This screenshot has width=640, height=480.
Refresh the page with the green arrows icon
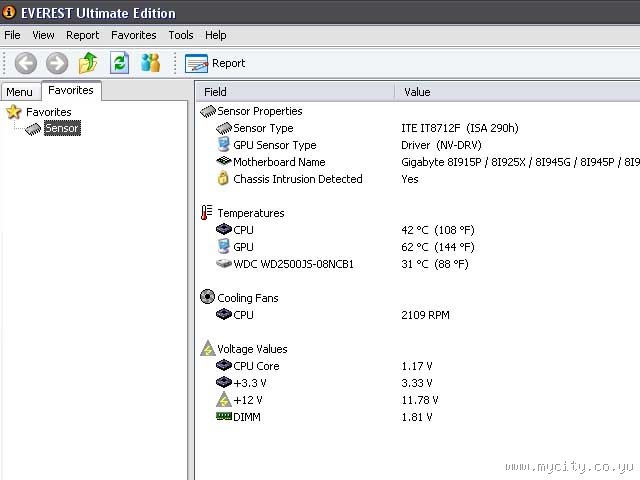120,63
